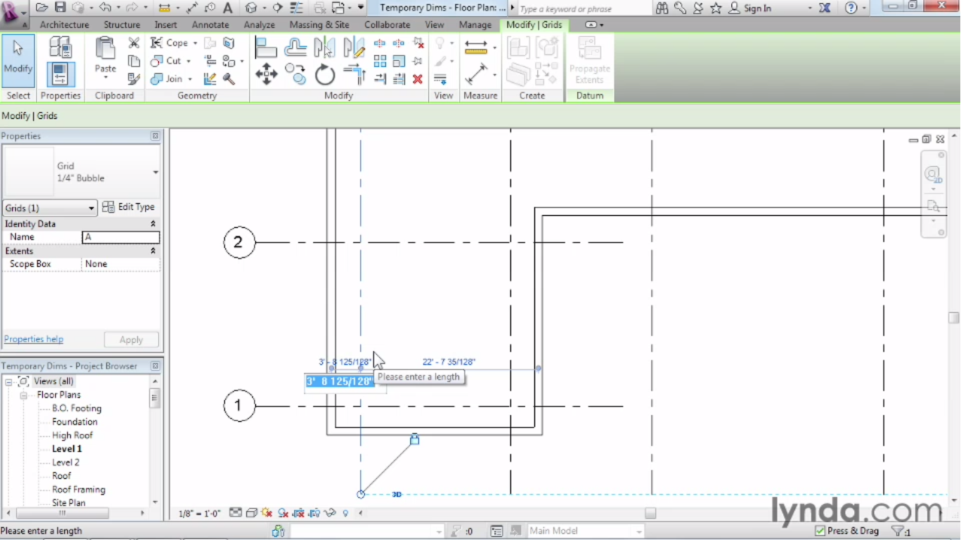Click the horizontal scrollbar thumb of drawing area
The height and width of the screenshot is (540, 980).
point(650,513)
